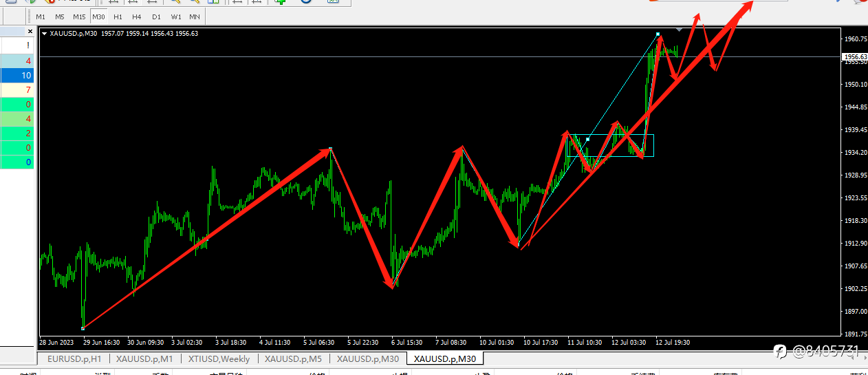Click the 1928.95 price scale label
The height and width of the screenshot is (375, 868).
(x=854, y=175)
